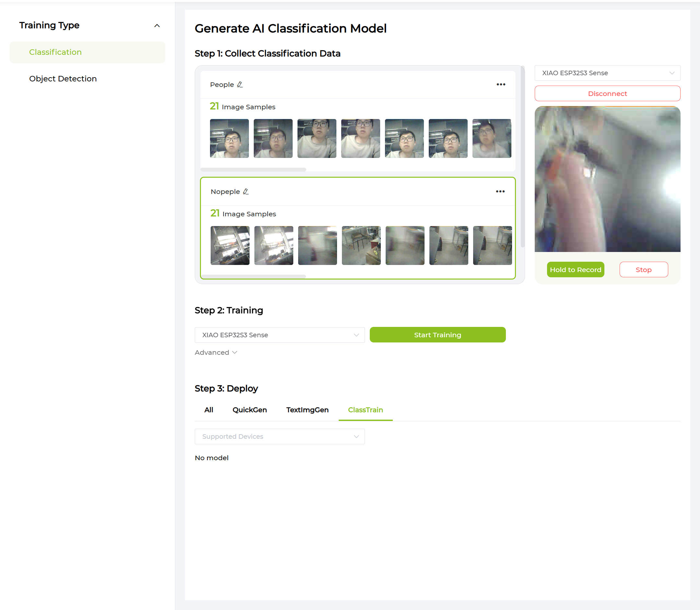This screenshot has height=610, width=700.
Task: Click the Nopeple samples horizontal scrollbar
Action: tap(253, 276)
